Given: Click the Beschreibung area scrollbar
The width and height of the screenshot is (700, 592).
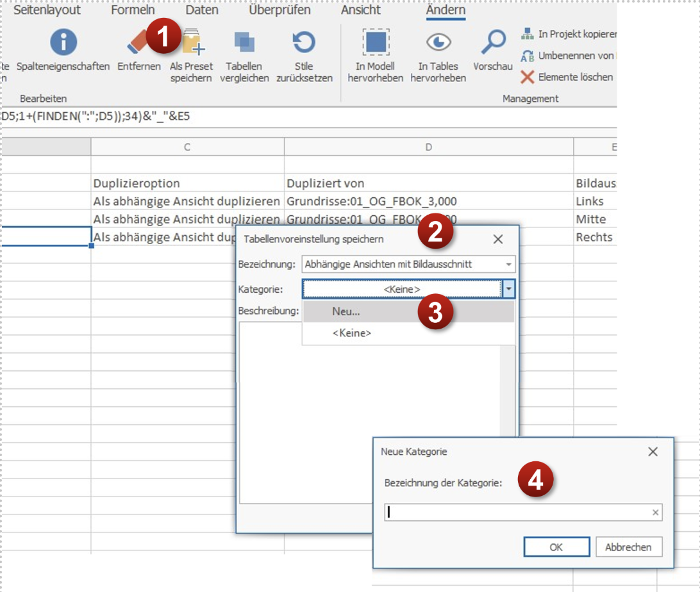Looking at the screenshot, I should coord(507,390).
